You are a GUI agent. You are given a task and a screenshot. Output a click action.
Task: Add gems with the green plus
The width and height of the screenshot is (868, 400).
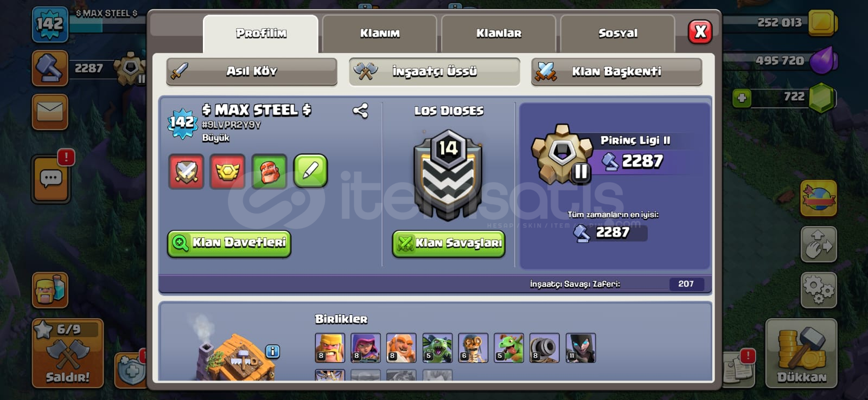tap(742, 98)
